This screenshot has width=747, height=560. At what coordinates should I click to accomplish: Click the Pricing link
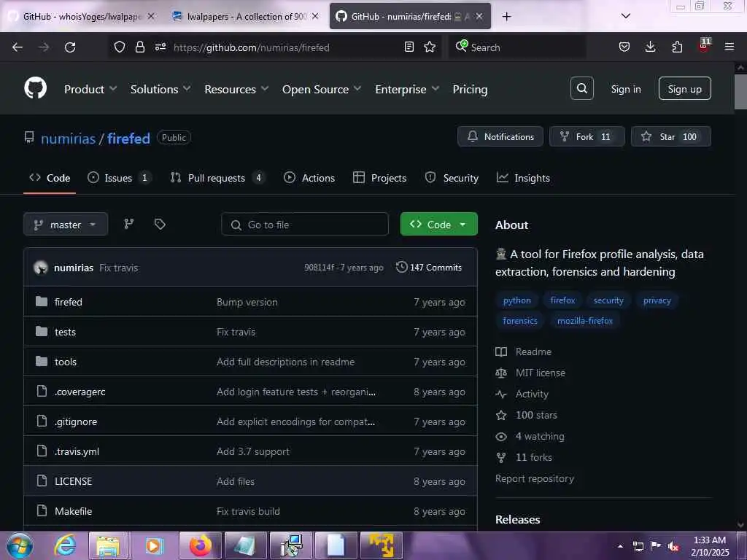pos(470,89)
